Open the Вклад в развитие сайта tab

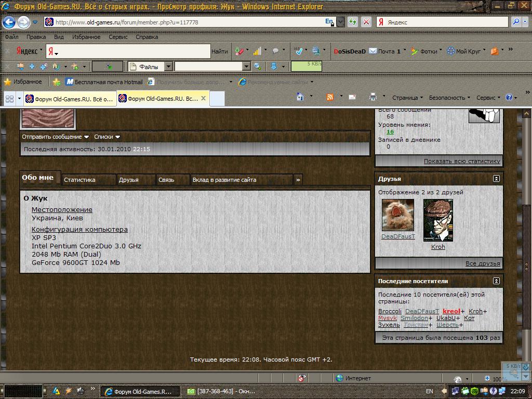242,180
